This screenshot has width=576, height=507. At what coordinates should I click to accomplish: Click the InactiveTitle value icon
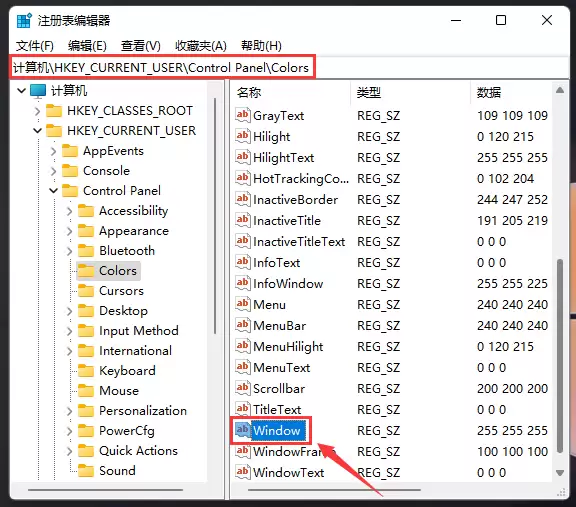242,220
